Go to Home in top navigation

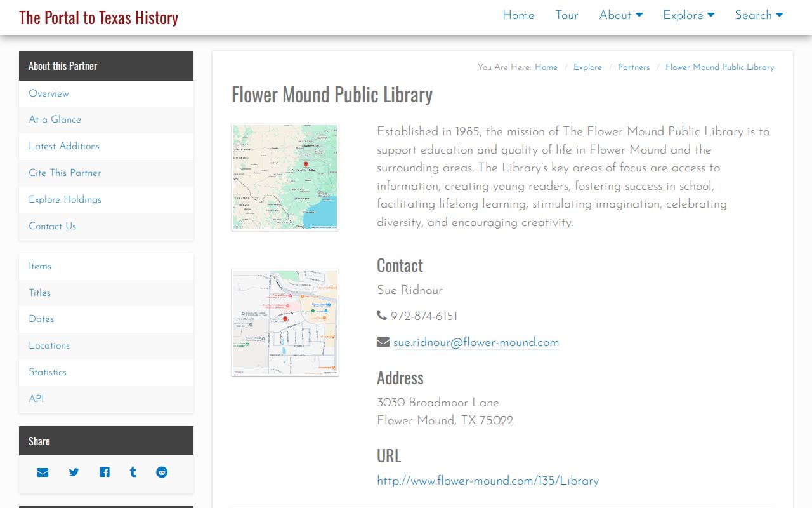(x=518, y=15)
